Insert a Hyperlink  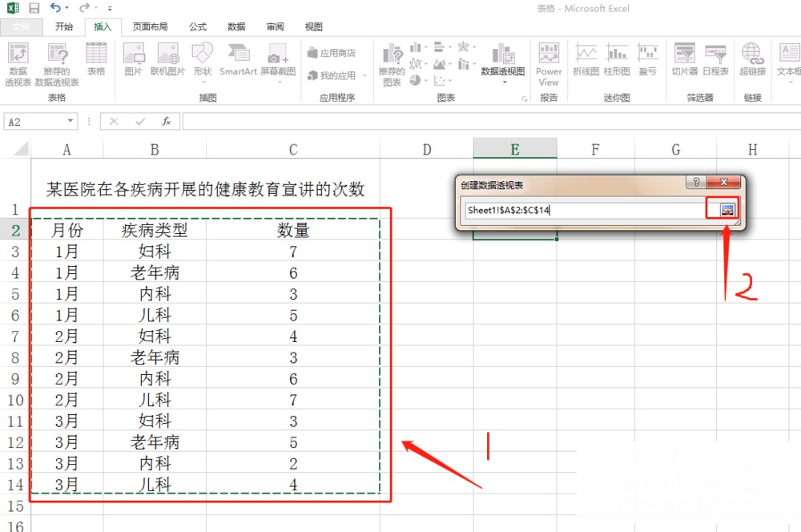[x=752, y=60]
